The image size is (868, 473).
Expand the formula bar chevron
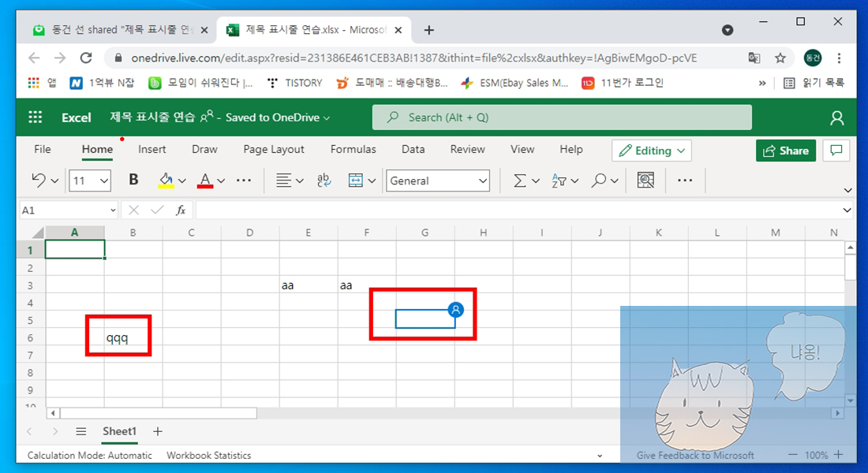(x=847, y=210)
